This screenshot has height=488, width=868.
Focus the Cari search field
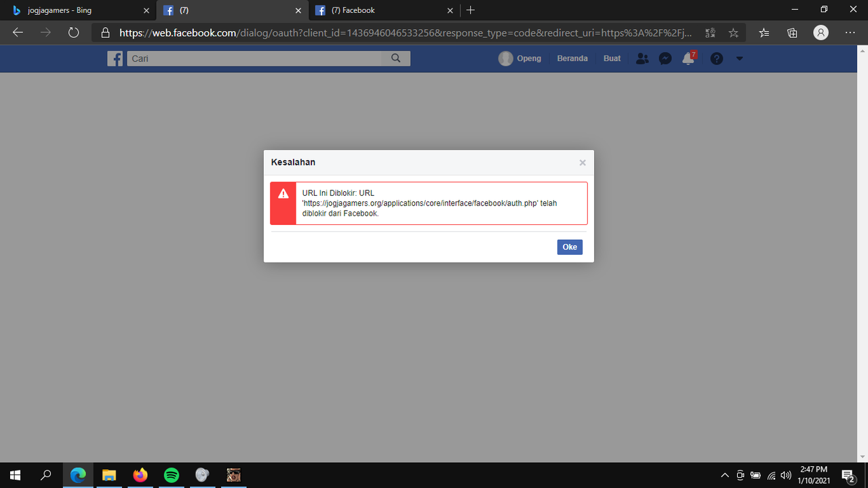(x=254, y=59)
